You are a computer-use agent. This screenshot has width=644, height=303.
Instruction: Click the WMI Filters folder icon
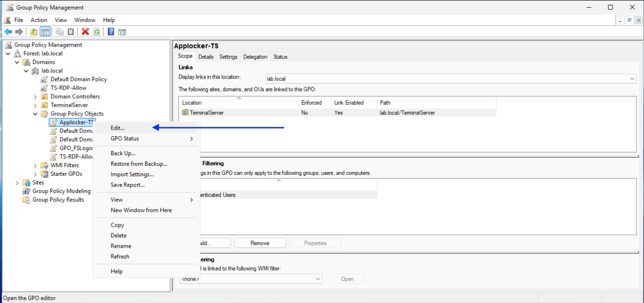[44, 165]
